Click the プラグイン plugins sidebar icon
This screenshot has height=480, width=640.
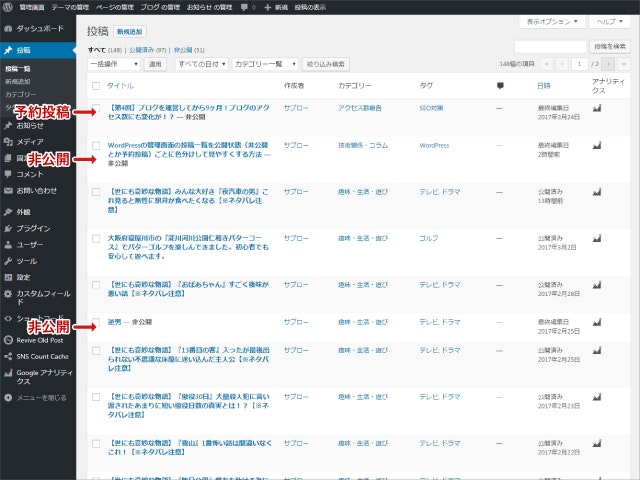[8, 228]
